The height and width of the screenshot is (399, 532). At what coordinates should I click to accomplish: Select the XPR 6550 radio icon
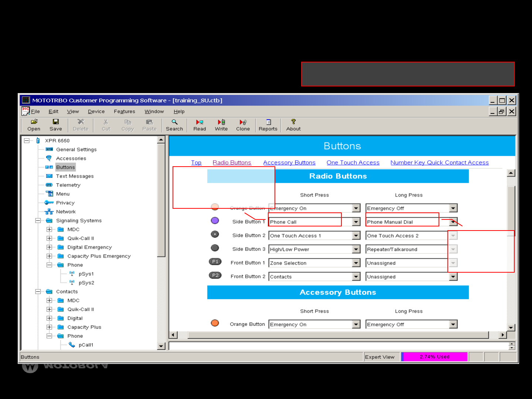(x=38, y=140)
